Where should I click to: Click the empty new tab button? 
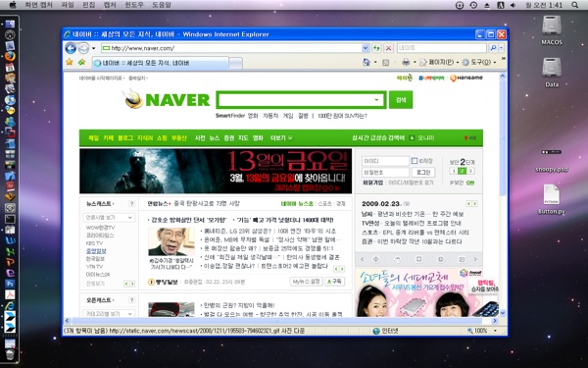click(235, 63)
